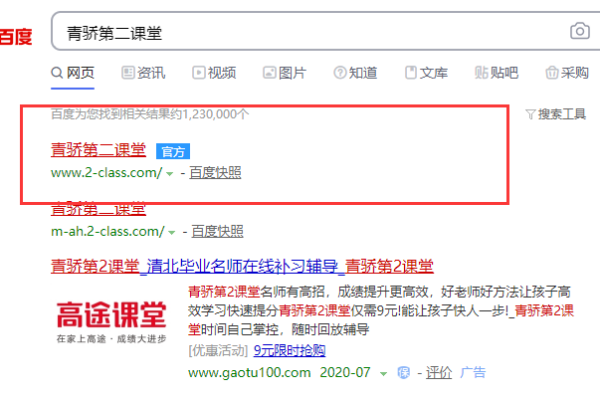Click the camera image-search icon
Screen dimensions: 600x398
point(580,31)
